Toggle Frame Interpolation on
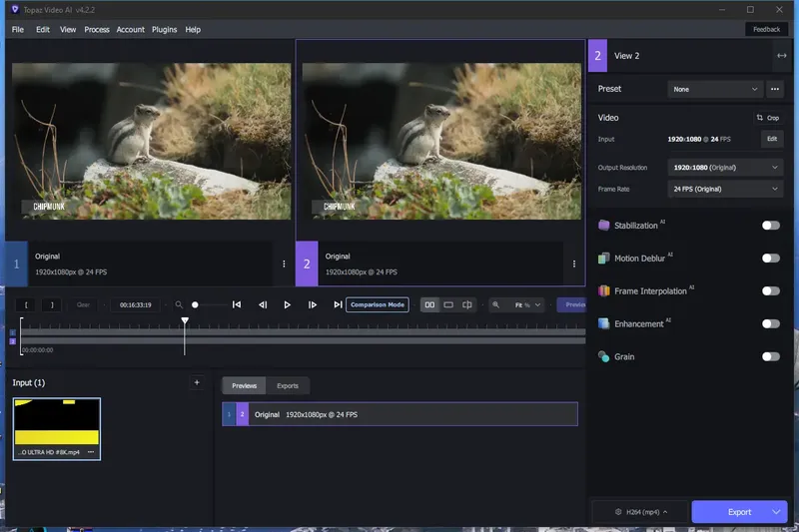 click(770, 291)
